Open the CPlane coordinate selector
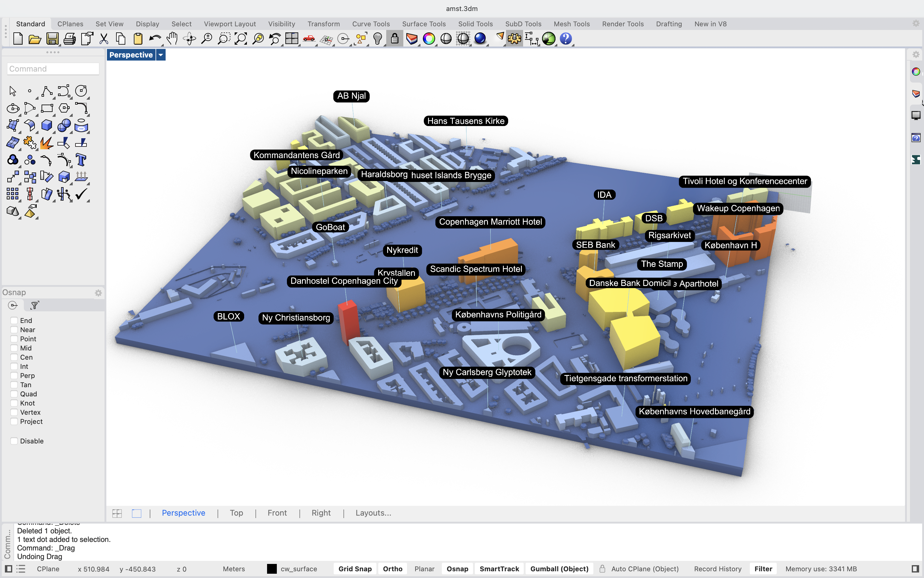 pyautogui.click(x=48, y=569)
